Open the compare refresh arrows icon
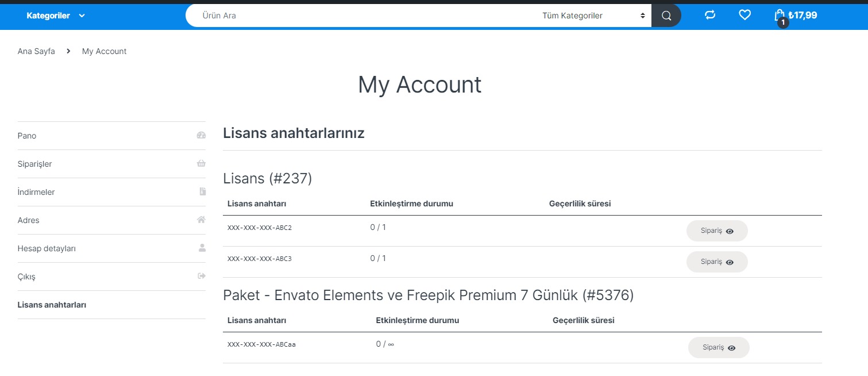The height and width of the screenshot is (376, 868). point(710,15)
